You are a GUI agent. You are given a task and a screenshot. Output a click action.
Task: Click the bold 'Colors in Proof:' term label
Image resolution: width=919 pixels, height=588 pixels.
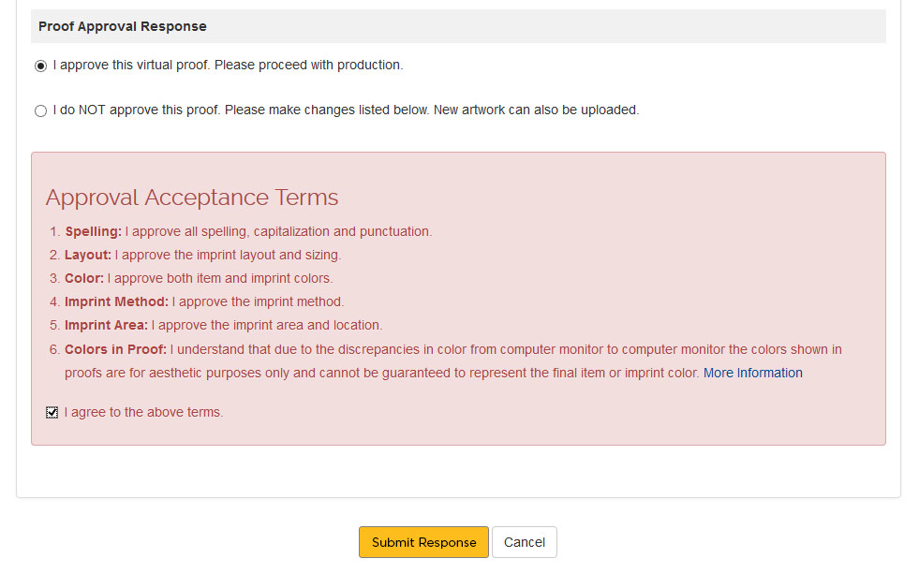click(115, 349)
